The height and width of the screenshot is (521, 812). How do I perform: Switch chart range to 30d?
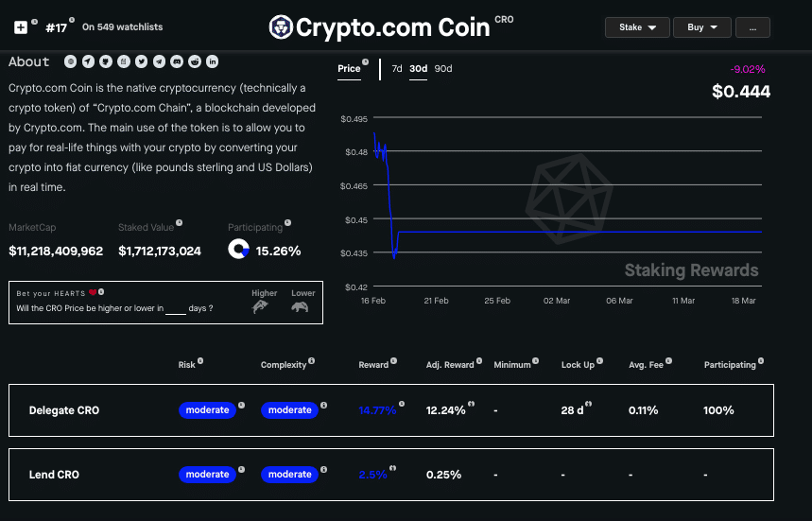(x=418, y=69)
